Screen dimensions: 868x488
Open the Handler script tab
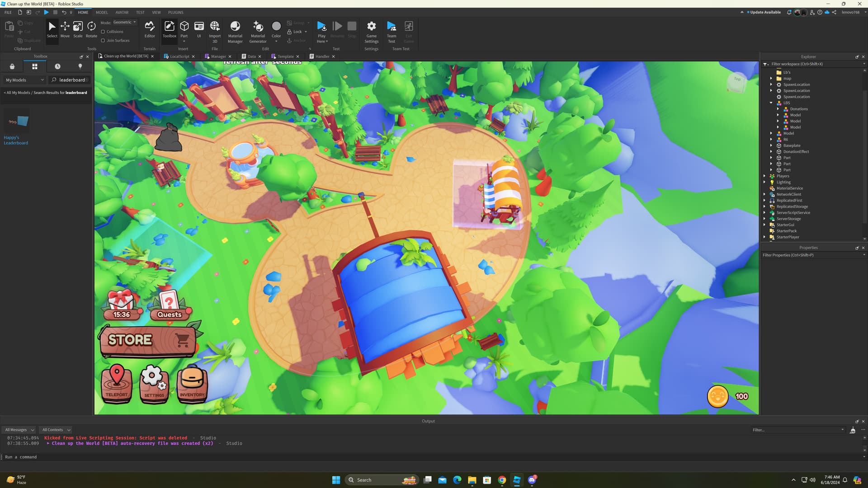[x=322, y=56]
